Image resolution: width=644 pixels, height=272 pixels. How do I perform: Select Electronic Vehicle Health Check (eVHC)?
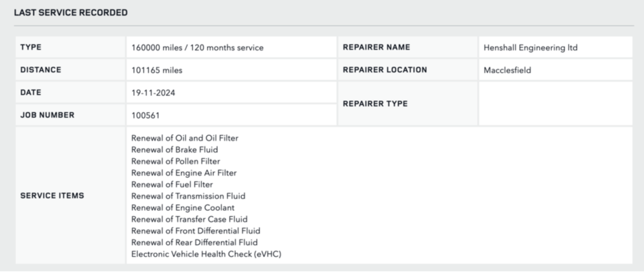[x=206, y=254]
